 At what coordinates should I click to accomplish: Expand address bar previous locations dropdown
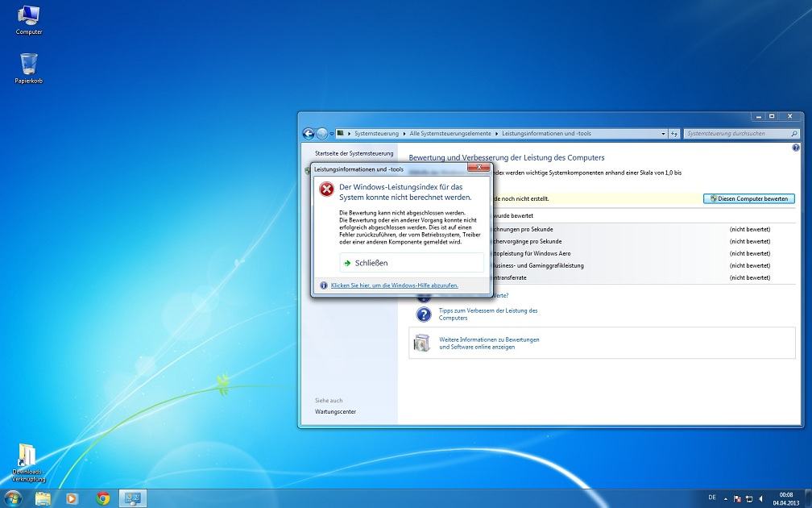(x=664, y=134)
